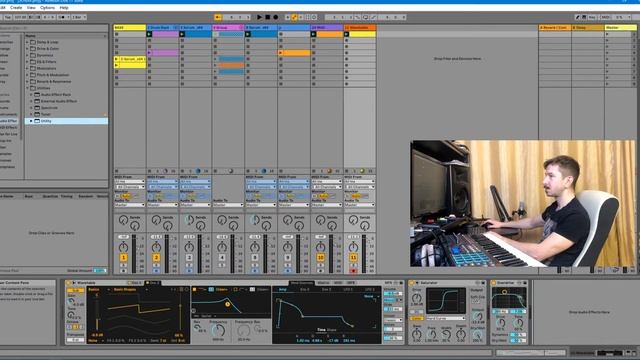
Task: Open the Amp envelope tab
Action: [x=282, y=289]
